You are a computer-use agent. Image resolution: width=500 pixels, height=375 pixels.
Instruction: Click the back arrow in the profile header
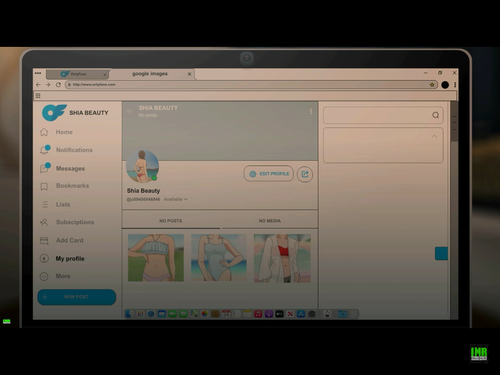[130, 112]
